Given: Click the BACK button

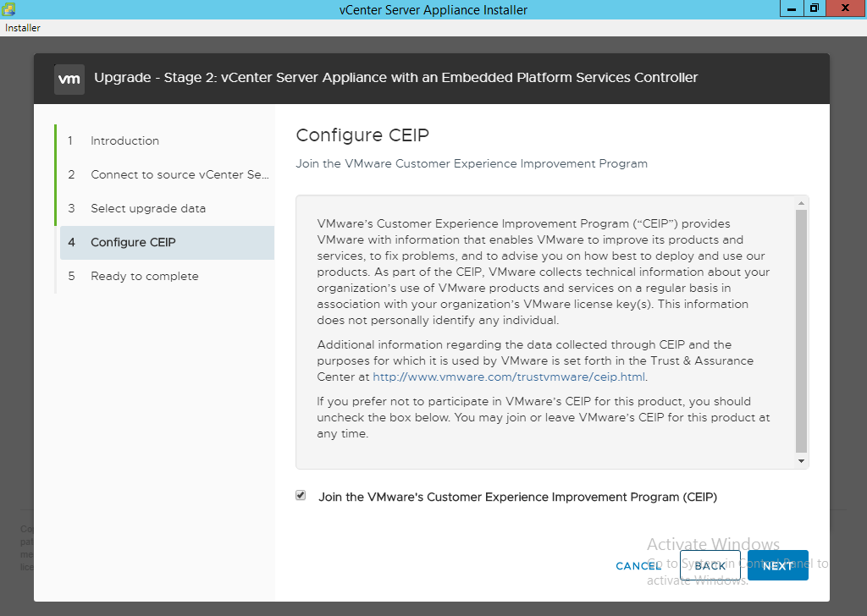Looking at the screenshot, I should pyautogui.click(x=710, y=565).
